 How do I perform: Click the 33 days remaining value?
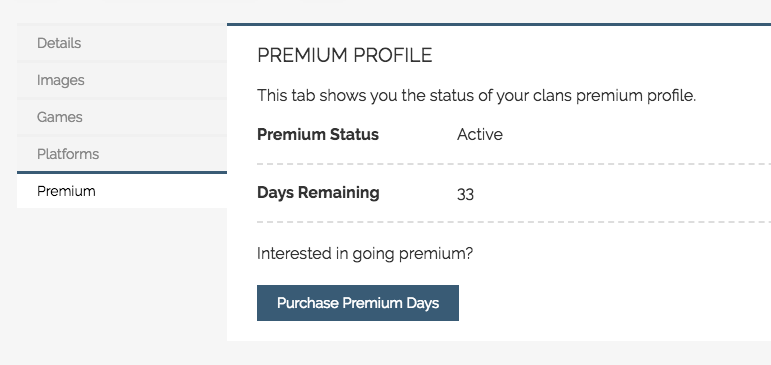pyautogui.click(x=465, y=194)
